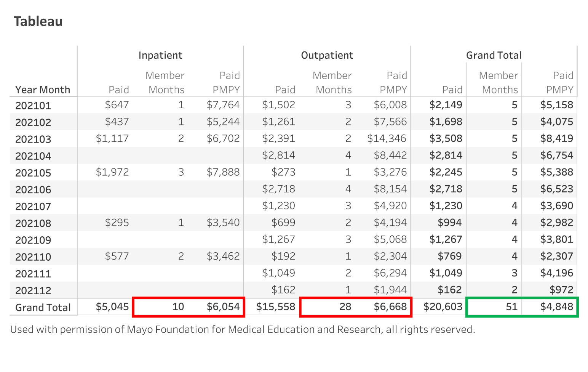Click the 202110 row label
Viewport: 588px width, 372px height.
point(33,257)
